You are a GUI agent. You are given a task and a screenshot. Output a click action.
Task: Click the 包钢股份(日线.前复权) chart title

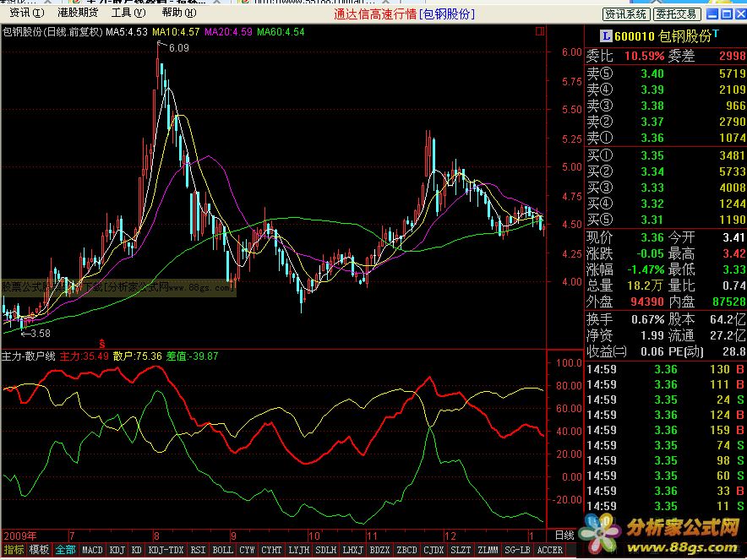pyautogui.click(x=53, y=32)
